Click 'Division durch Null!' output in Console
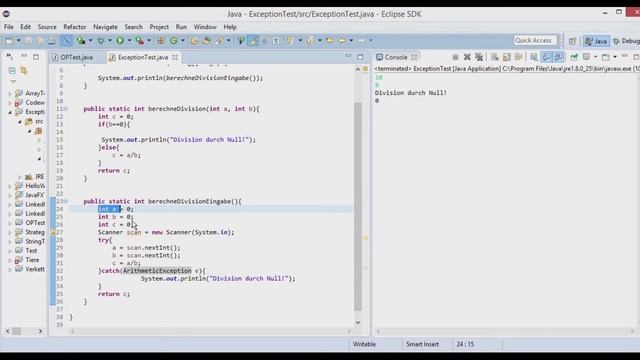Image resolution: width=640 pixels, height=360 pixels. pos(411,93)
